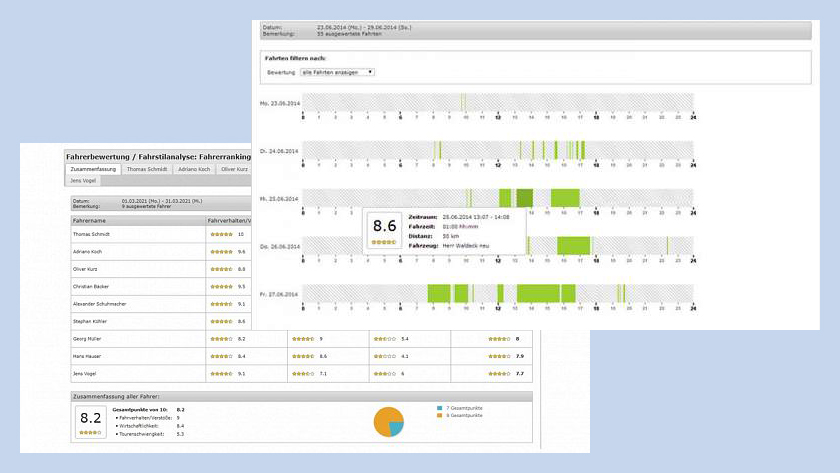Image resolution: width=840 pixels, height=473 pixels.
Task: Click the 8.6 score in trip tooltip
Action: (x=385, y=226)
